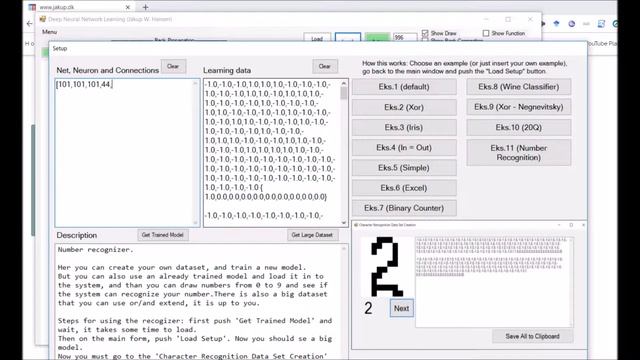The width and height of the screenshot is (640, 360).
Task: Click the iteration number field showing 996
Action: (404, 38)
